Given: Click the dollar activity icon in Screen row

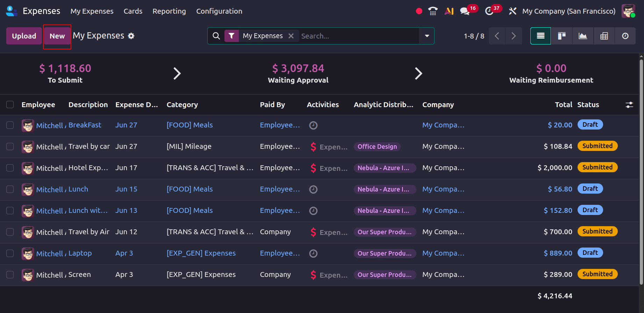Looking at the screenshot, I should pyautogui.click(x=313, y=275).
